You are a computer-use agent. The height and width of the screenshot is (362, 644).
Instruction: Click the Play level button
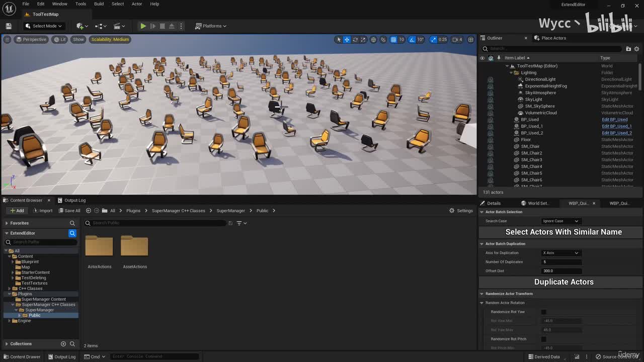point(143,26)
